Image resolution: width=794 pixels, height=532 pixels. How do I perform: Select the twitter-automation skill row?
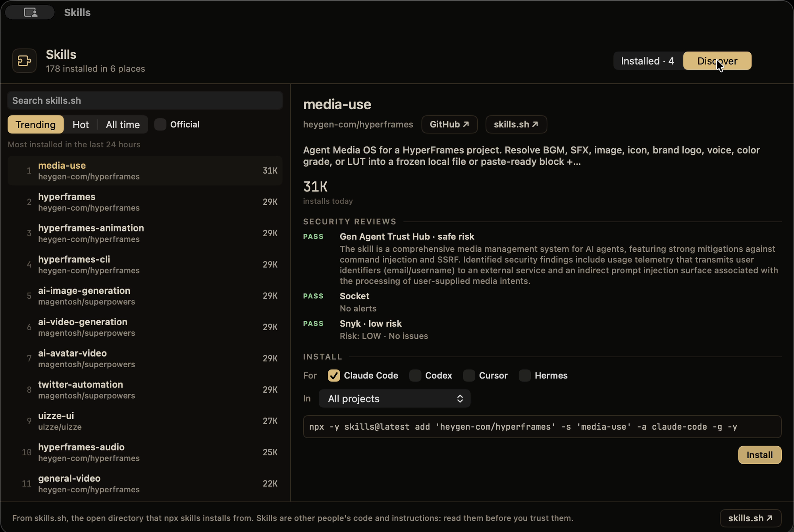[145, 390]
